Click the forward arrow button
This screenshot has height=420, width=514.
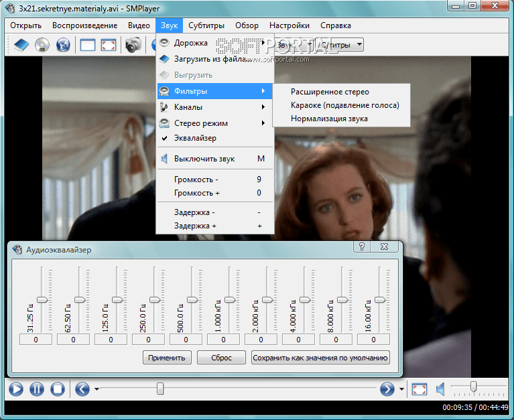[x=387, y=389]
